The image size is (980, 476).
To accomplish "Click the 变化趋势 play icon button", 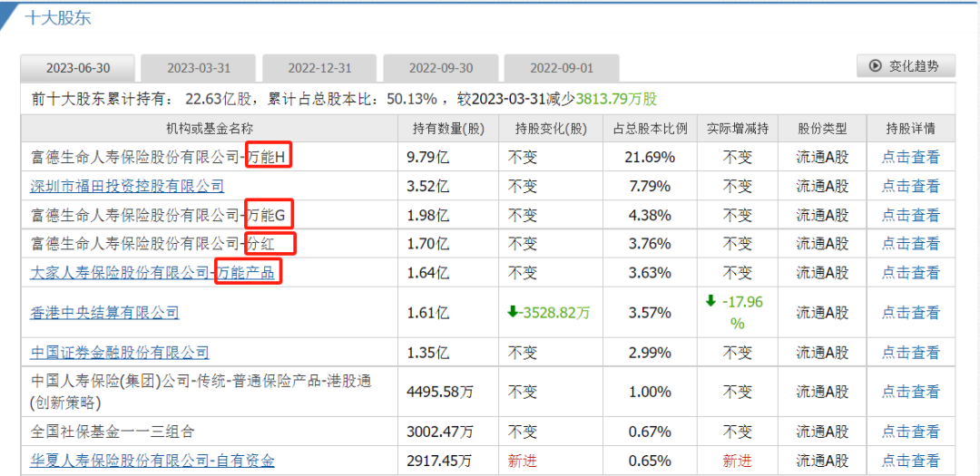I will 906,65.
